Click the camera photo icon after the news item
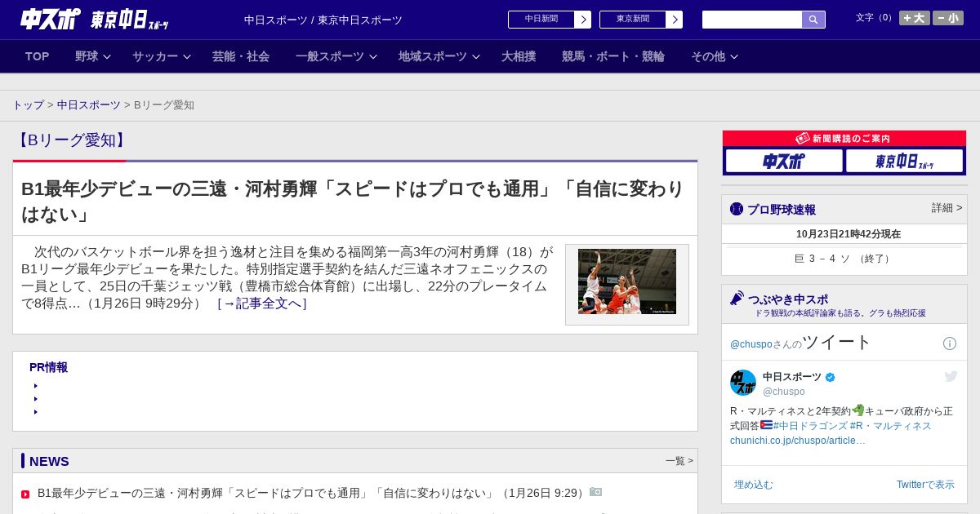 pos(596,492)
